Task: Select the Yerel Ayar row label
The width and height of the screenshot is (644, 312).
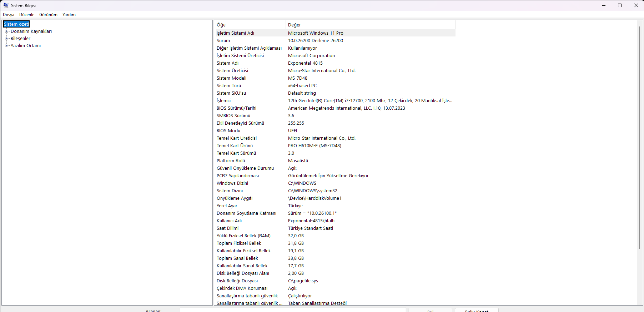Action: (227, 205)
